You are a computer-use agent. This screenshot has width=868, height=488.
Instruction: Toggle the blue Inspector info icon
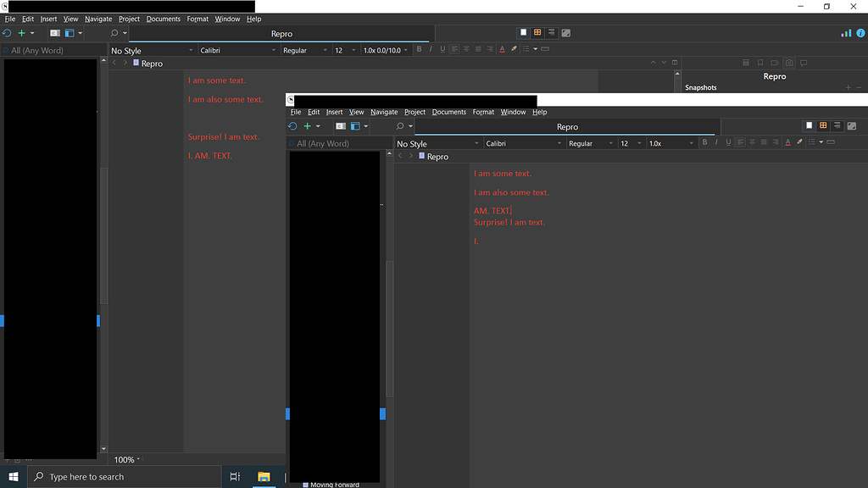(x=861, y=33)
